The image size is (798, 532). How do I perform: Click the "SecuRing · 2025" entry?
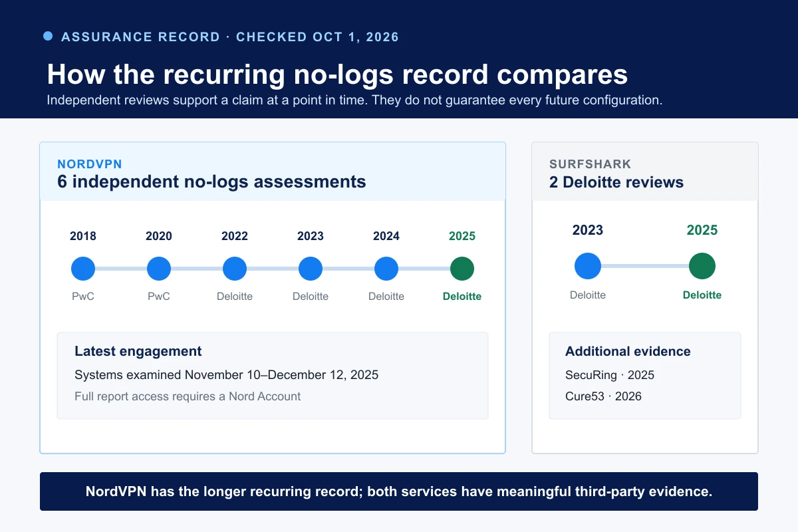610,375
